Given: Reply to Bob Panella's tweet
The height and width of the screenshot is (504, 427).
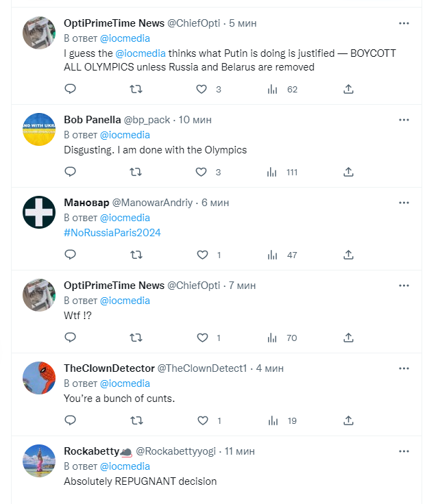Looking at the screenshot, I should [70, 172].
